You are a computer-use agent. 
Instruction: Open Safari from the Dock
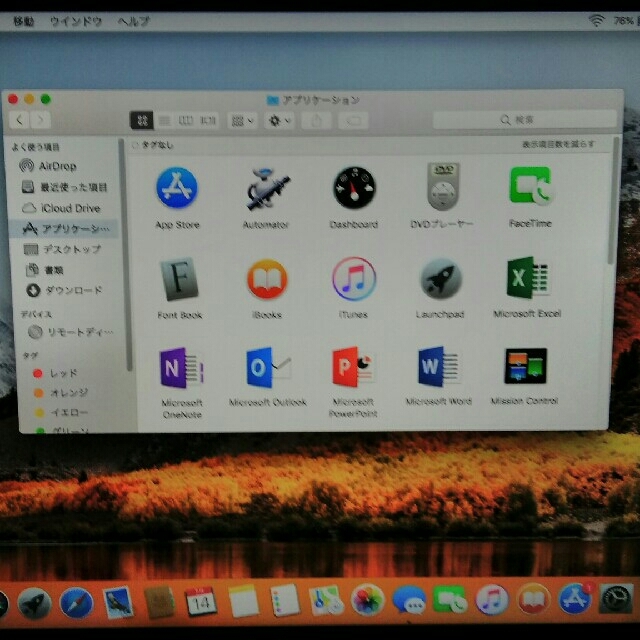[76, 603]
